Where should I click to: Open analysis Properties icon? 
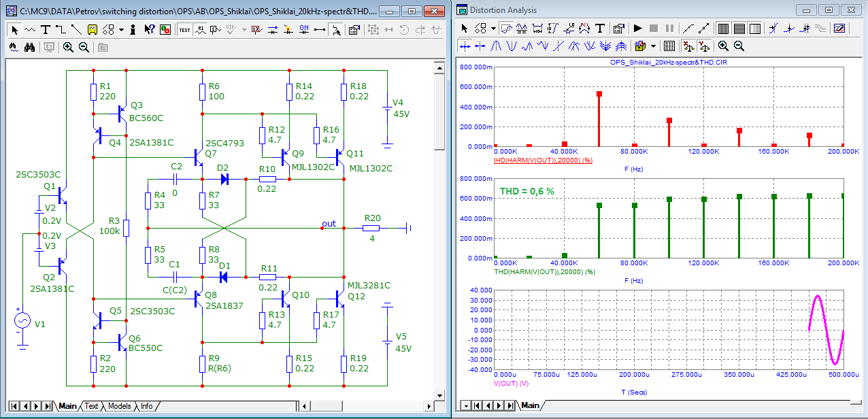pyautogui.click(x=618, y=29)
